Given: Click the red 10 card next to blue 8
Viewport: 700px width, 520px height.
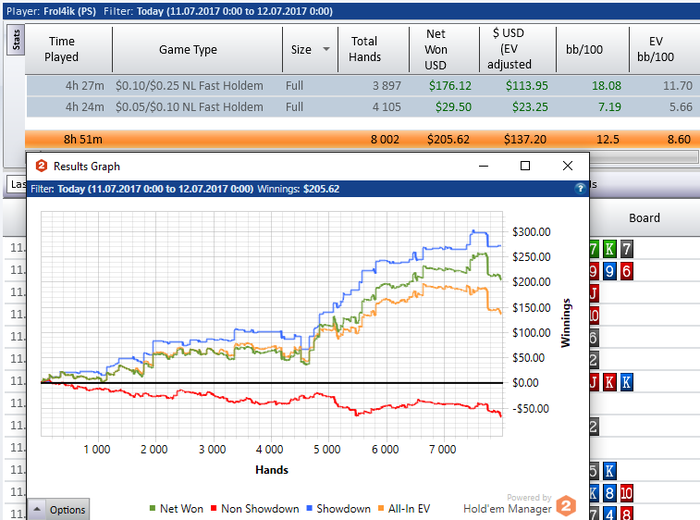Looking at the screenshot, I should 626,493.
